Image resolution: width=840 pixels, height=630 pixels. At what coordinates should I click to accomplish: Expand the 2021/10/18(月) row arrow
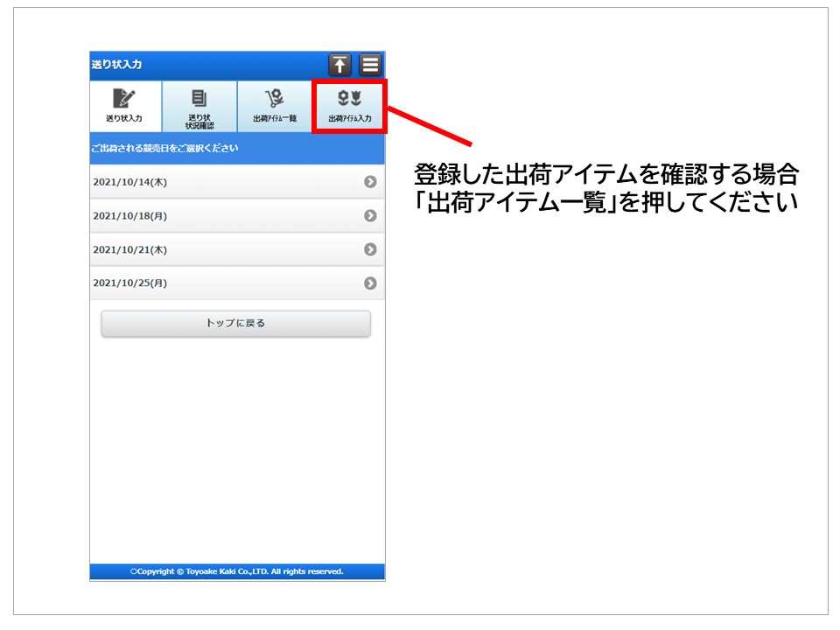[x=370, y=215]
